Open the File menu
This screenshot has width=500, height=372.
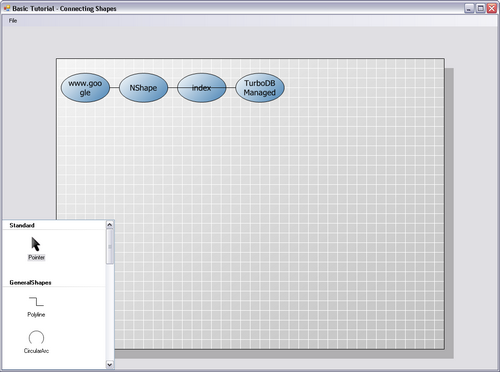(x=13, y=21)
